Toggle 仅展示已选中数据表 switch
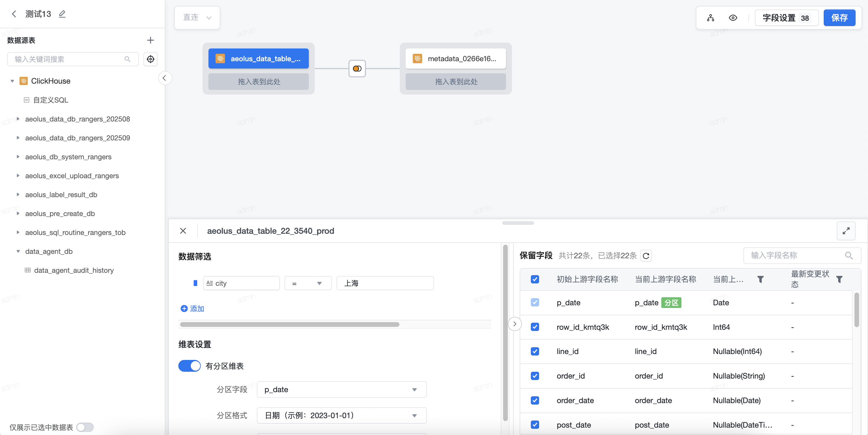 [85, 427]
